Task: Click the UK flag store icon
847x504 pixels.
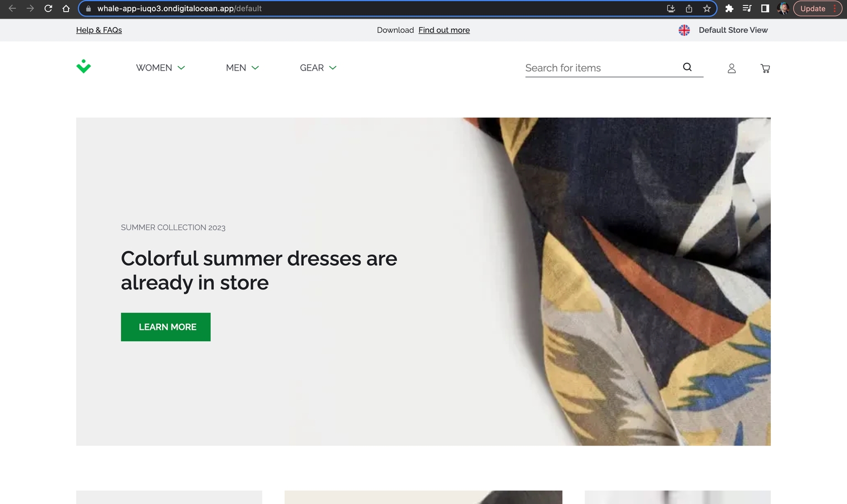Action: tap(684, 30)
